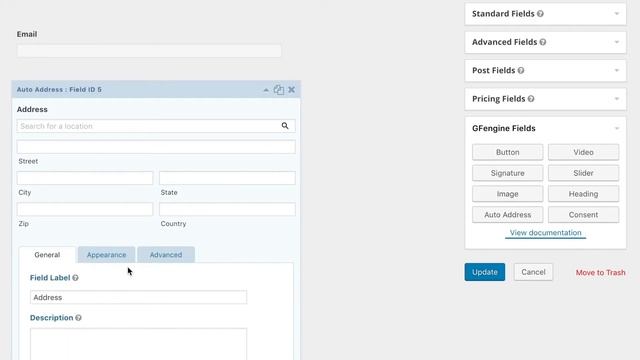Expand the Post Fields panel arrow
The height and width of the screenshot is (360, 640).
617,71
